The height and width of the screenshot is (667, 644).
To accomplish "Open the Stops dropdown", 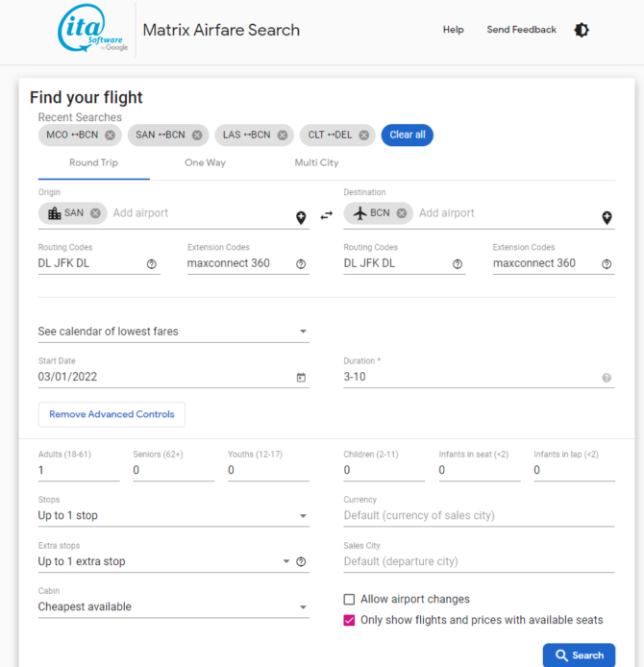I will click(174, 515).
